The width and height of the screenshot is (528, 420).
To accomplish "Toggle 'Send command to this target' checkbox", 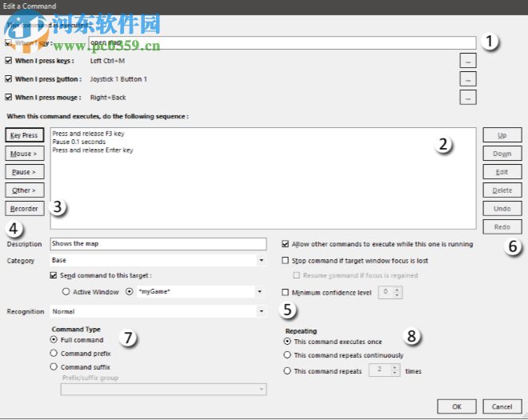I will [54, 275].
